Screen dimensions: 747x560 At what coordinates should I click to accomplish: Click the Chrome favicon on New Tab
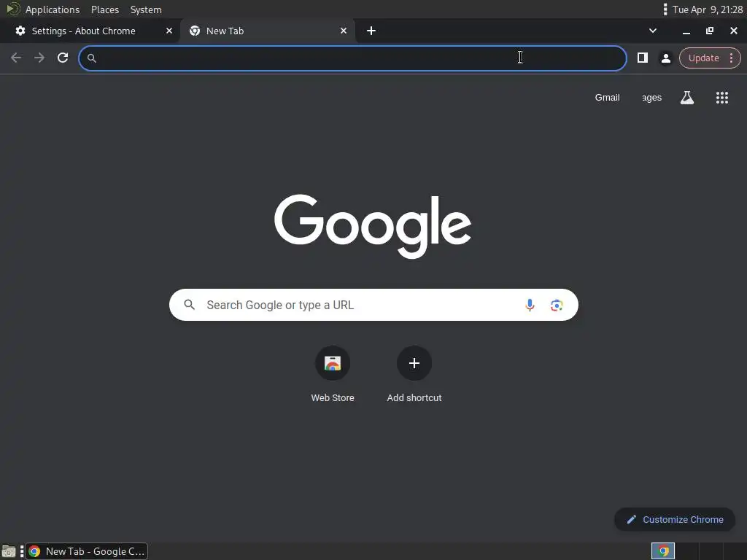pos(194,31)
